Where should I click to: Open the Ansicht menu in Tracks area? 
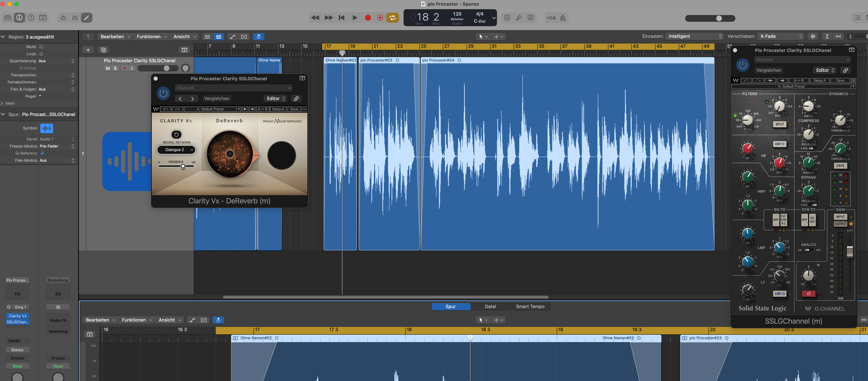tap(184, 37)
